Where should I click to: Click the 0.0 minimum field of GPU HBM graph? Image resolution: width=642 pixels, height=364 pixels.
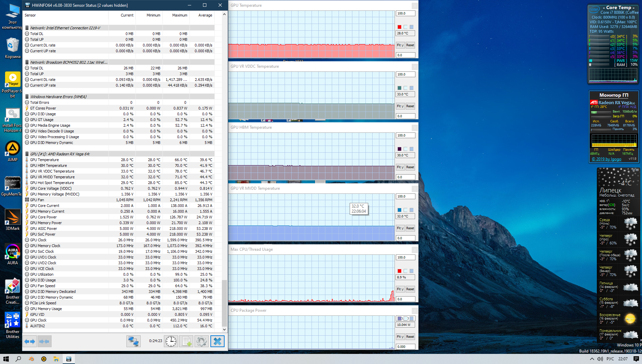(x=405, y=177)
